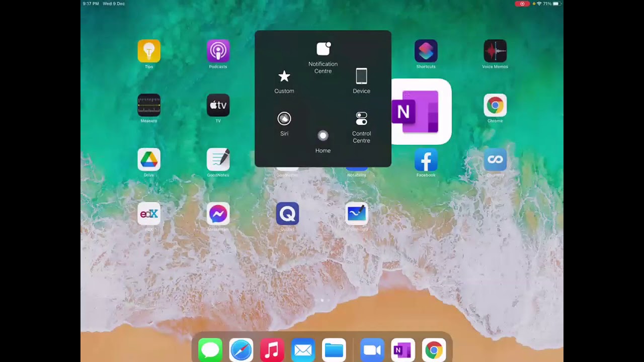Launch Chrome from the dock

tap(434, 350)
